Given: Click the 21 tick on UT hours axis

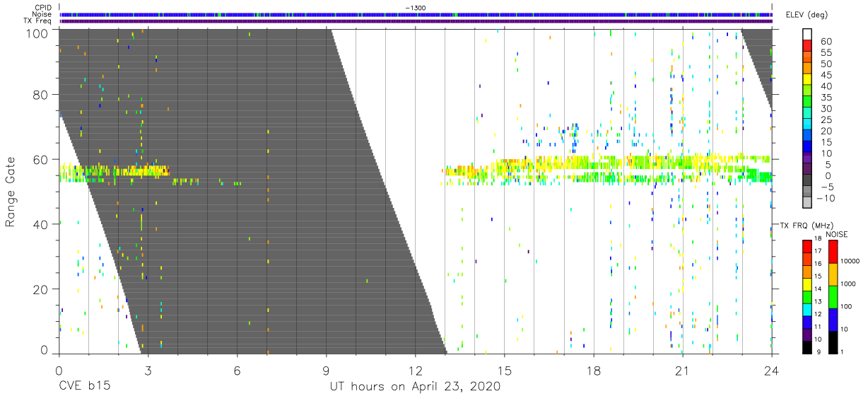Looking at the screenshot, I should point(683,371).
